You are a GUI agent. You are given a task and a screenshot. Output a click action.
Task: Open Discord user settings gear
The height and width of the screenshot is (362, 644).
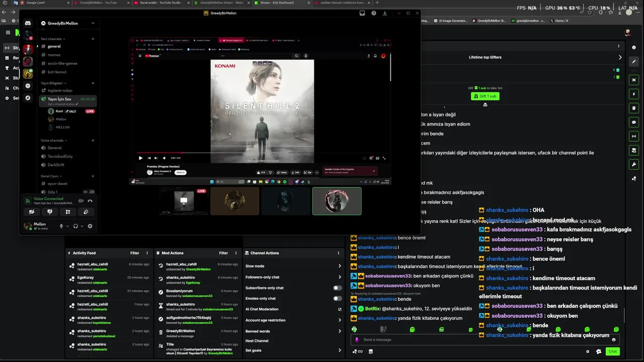tap(90, 226)
